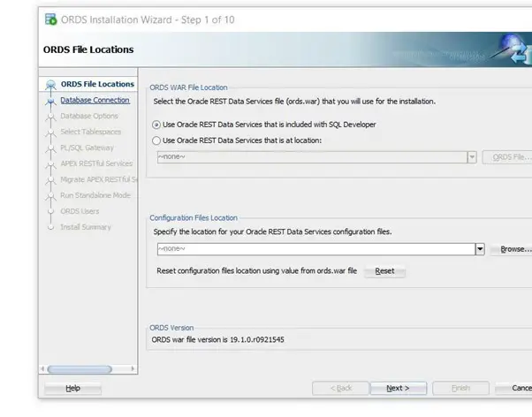The image size is (532, 417).
Task: Click the Database Options step
Action: (x=89, y=116)
